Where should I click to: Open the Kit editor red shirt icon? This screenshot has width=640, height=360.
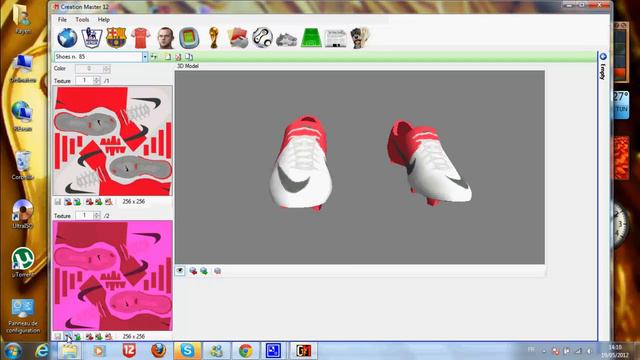pyautogui.click(x=140, y=38)
